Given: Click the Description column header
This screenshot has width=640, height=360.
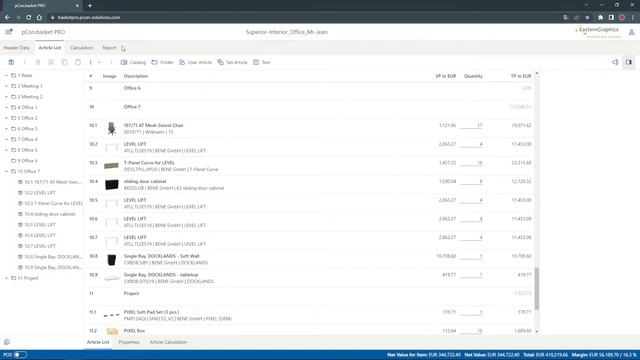Looking at the screenshot, I should point(136,76).
